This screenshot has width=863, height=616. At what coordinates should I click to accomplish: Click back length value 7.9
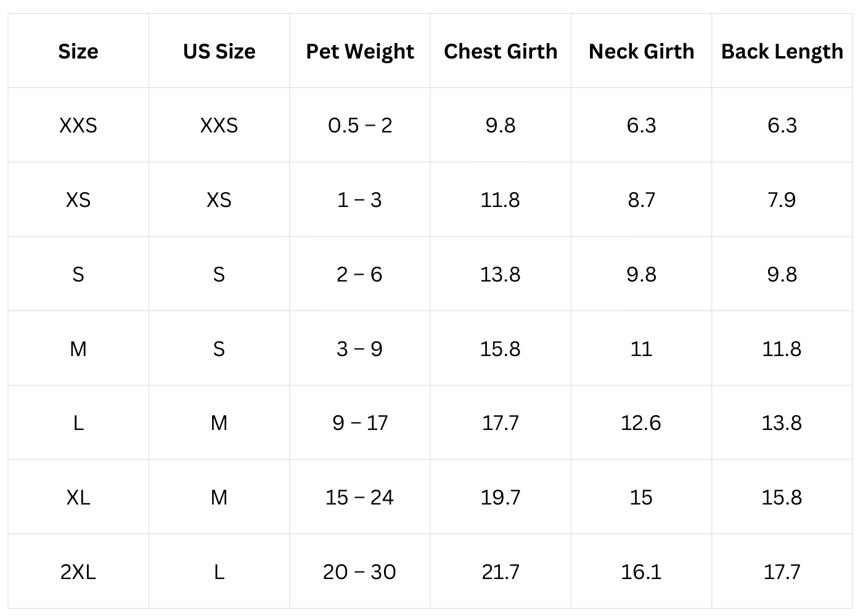click(x=782, y=200)
